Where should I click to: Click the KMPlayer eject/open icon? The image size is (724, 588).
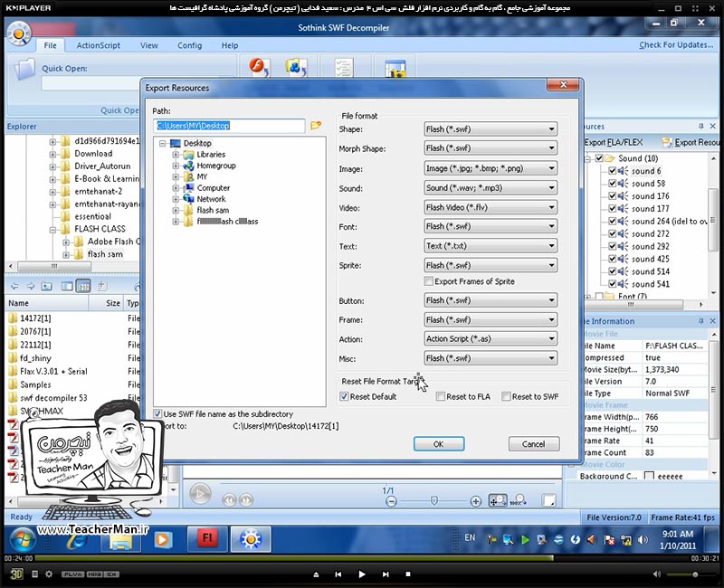click(x=316, y=574)
